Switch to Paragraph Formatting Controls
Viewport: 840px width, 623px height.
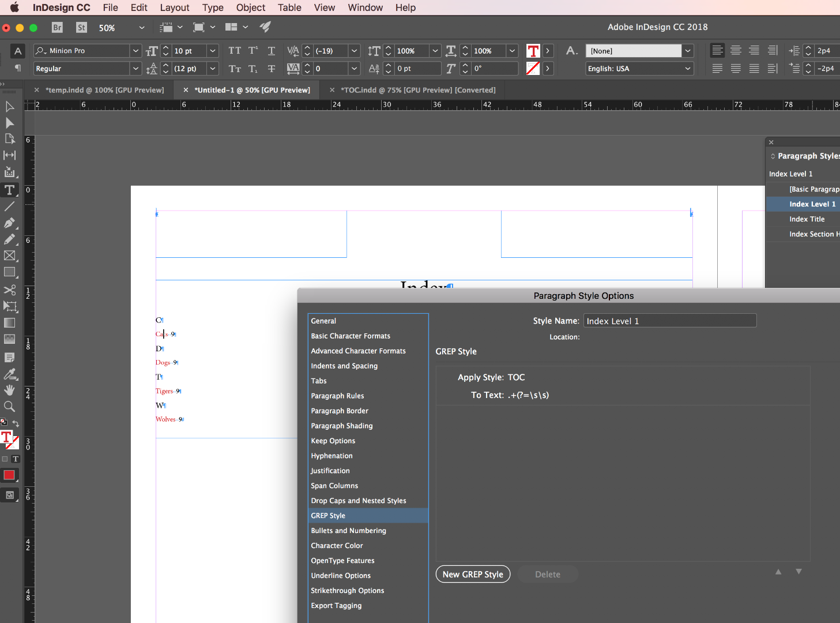pyautogui.click(x=18, y=68)
